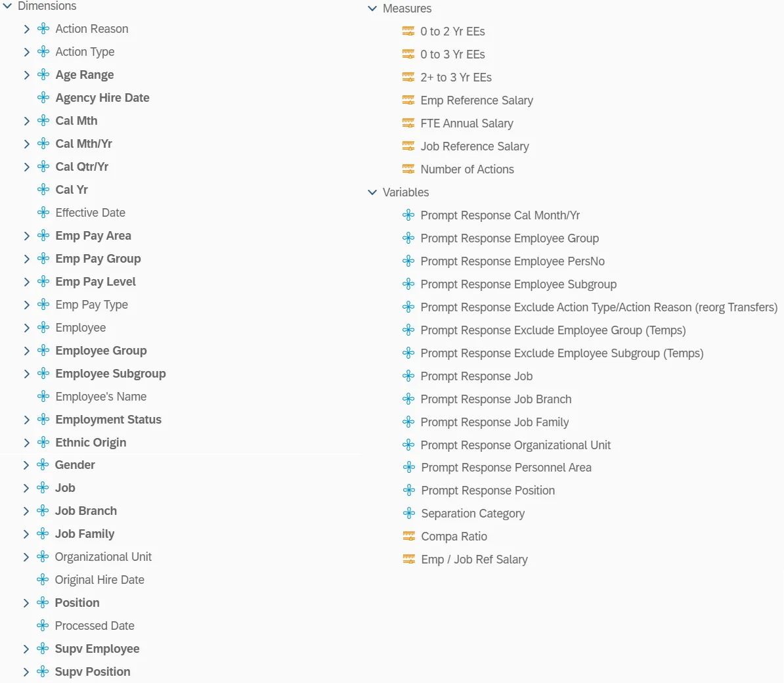Click the dimension icon beside Effective Date
784x683 pixels.
tap(43, 213)
